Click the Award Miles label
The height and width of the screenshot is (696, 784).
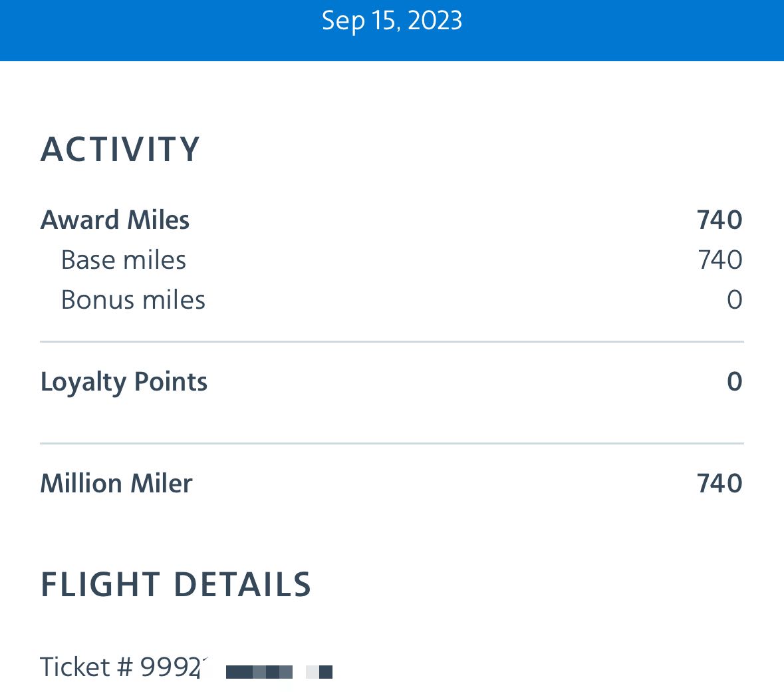tap(115, 220)
